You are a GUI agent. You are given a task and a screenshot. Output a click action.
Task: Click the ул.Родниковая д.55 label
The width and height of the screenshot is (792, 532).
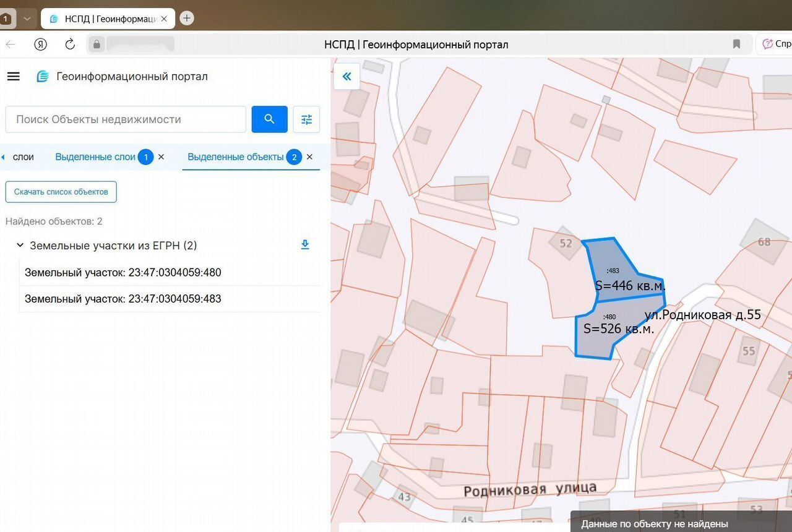[702, 315]
